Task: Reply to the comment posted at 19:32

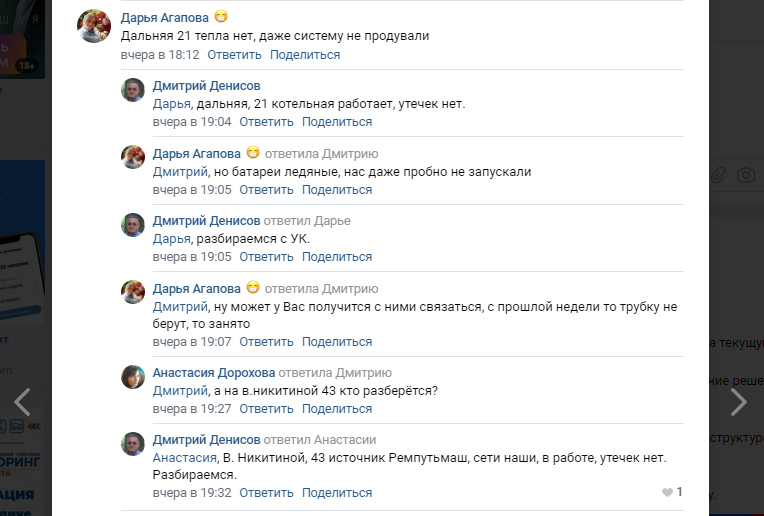Action: 266,493
